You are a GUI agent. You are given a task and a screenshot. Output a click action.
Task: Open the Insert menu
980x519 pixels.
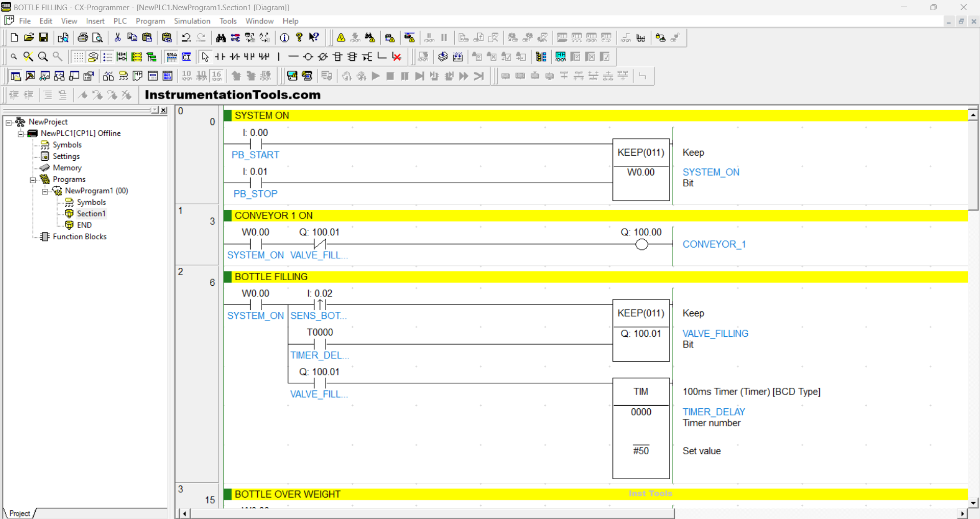[x=95, y=21]
